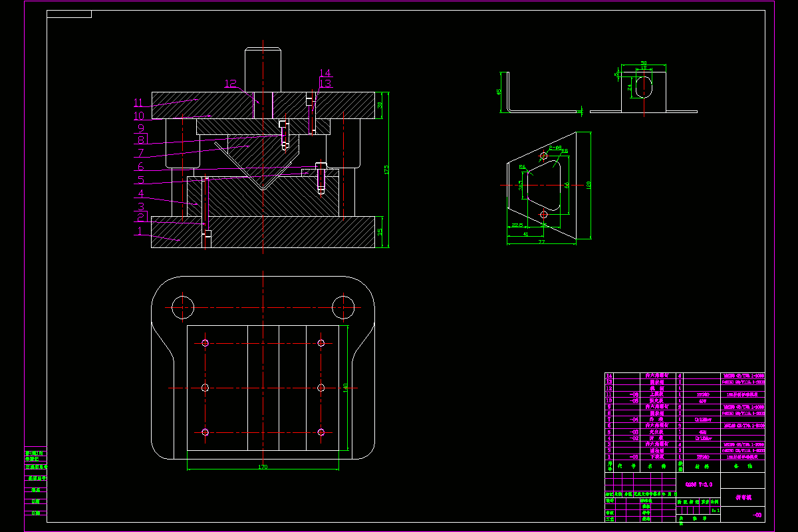Select balloon number 1 beside the lower plate
798x532 pixels.
(x=140, y=231)
